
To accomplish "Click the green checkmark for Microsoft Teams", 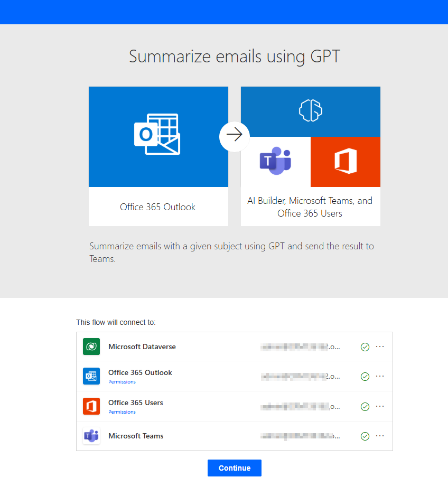I will tap(365, 436).
